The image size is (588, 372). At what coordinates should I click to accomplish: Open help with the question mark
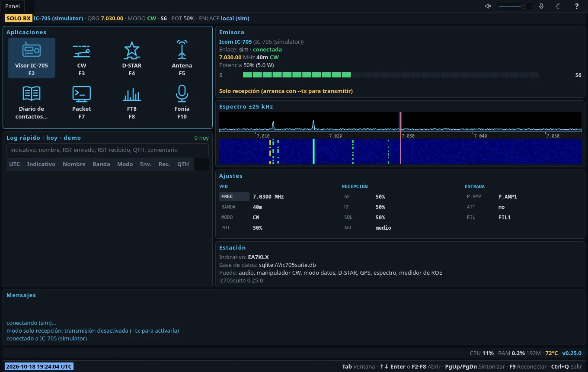(577, 6)
